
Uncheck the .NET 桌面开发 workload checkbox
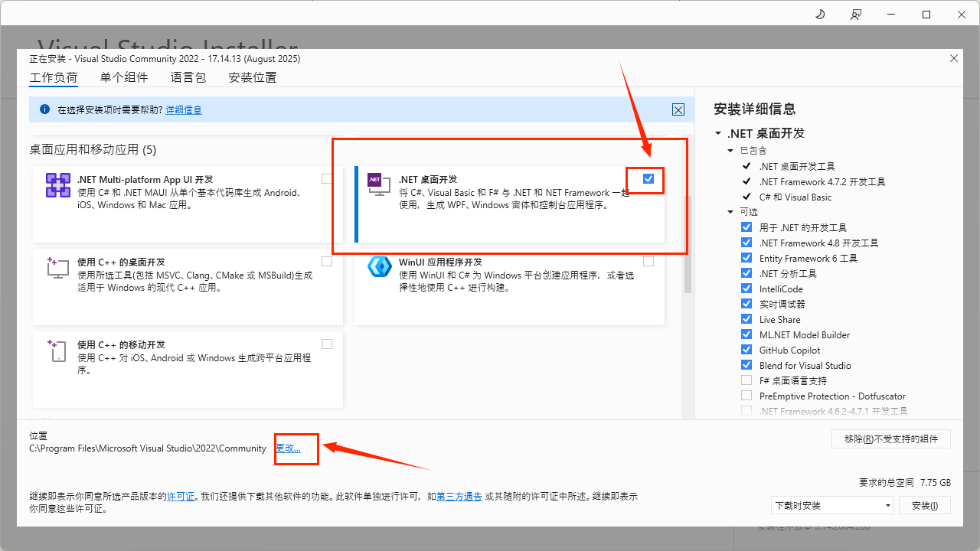(648, 178)
